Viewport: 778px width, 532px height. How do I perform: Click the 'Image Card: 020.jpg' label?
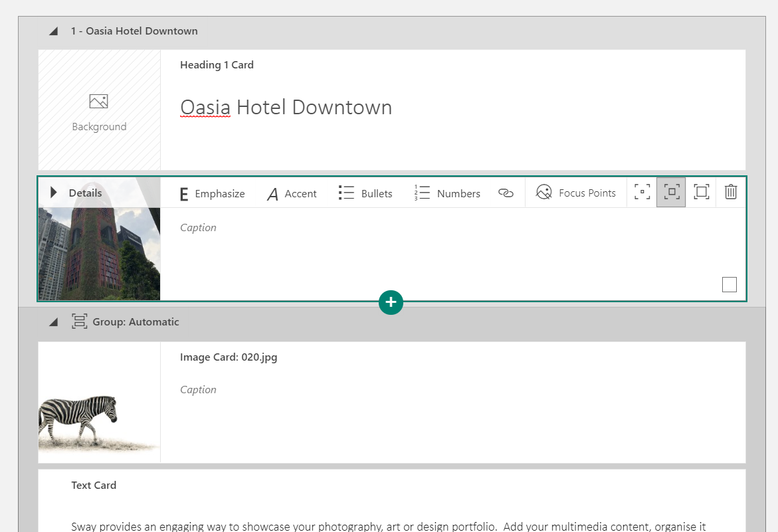click(229, 357)
